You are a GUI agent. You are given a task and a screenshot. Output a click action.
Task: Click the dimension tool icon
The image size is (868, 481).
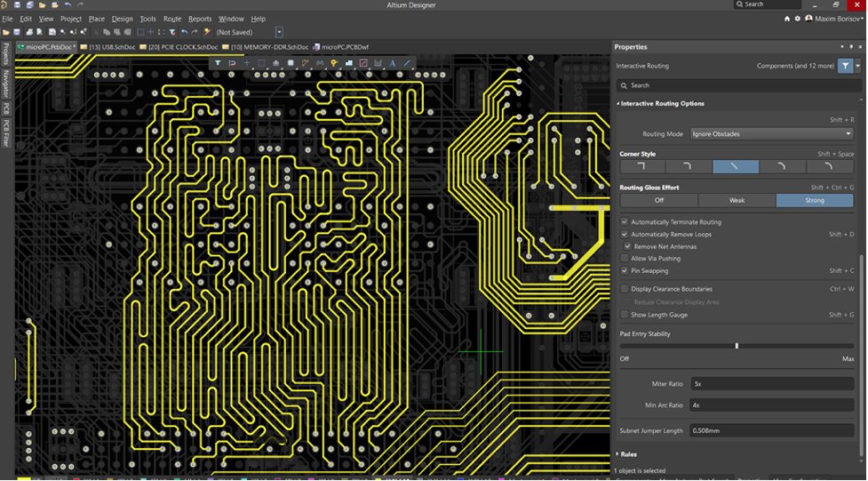coord(378,63)
